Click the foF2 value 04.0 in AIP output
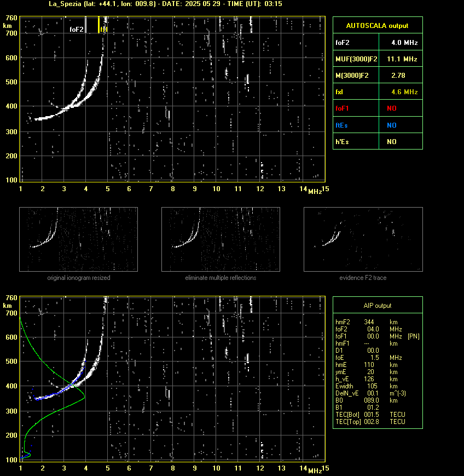Screen dimensions: 464x476 click(373, 329)
